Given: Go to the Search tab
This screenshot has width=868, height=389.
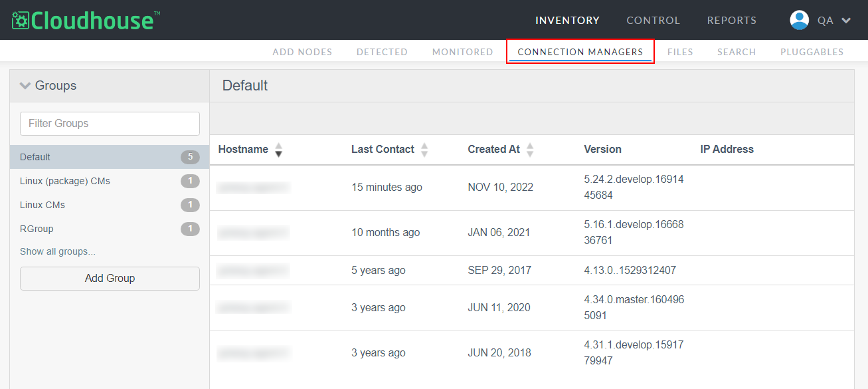Looking at the screenshot, I should tap(737, 52).
